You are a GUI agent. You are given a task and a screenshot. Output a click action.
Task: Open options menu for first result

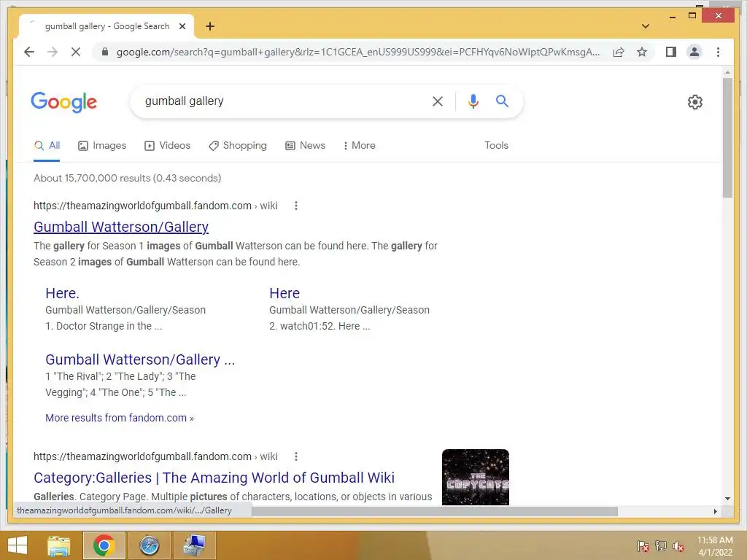[x=296, y=206]
